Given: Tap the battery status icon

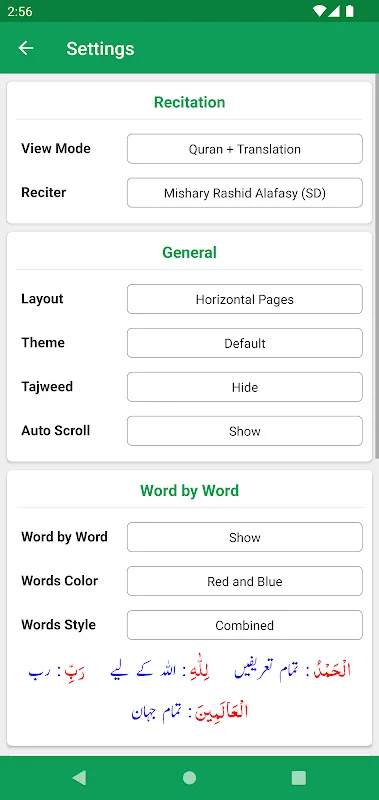Looking at the screenshot, I should (350, 11).
